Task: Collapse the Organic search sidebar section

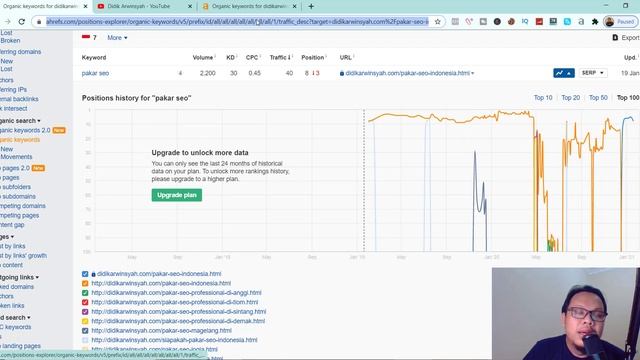Action: (20, 121)
